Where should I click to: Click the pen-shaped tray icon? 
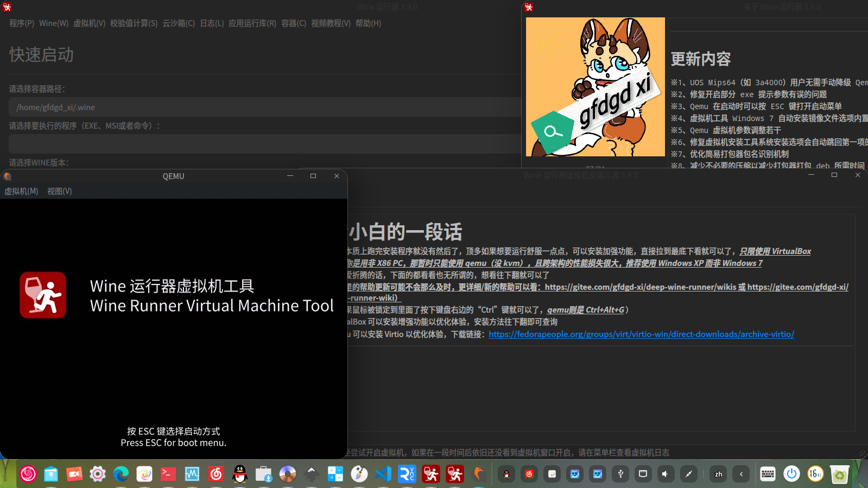tap(689, 474)
